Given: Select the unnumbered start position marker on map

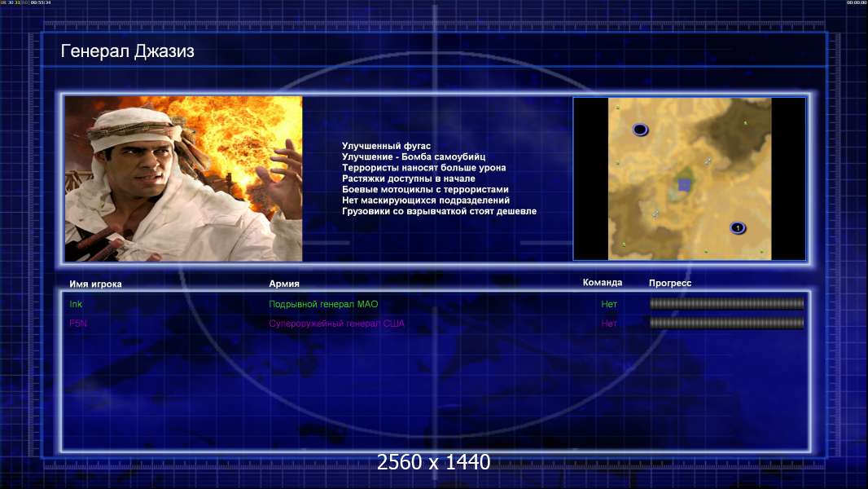Looking at the screenshot, I should point(640,130).
